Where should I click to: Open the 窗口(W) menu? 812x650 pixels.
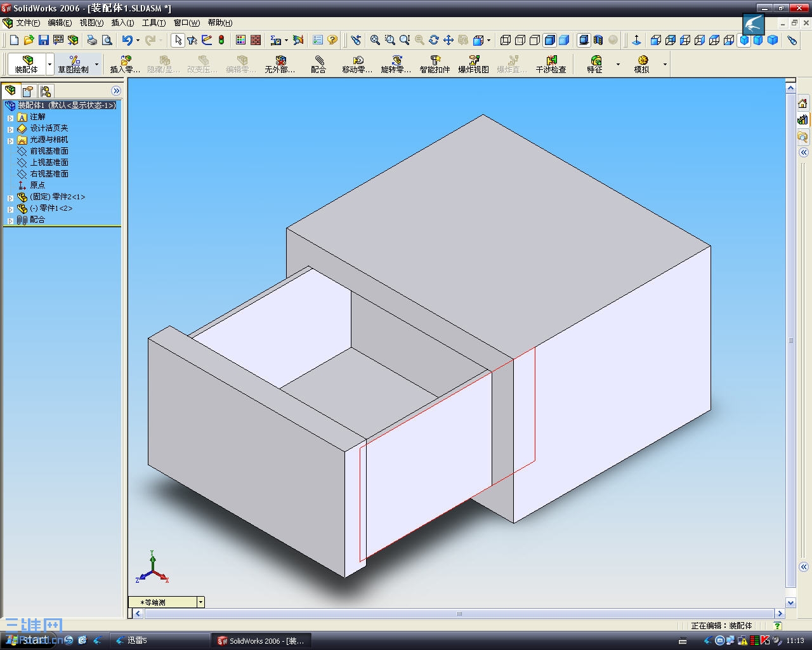point(187,23)
